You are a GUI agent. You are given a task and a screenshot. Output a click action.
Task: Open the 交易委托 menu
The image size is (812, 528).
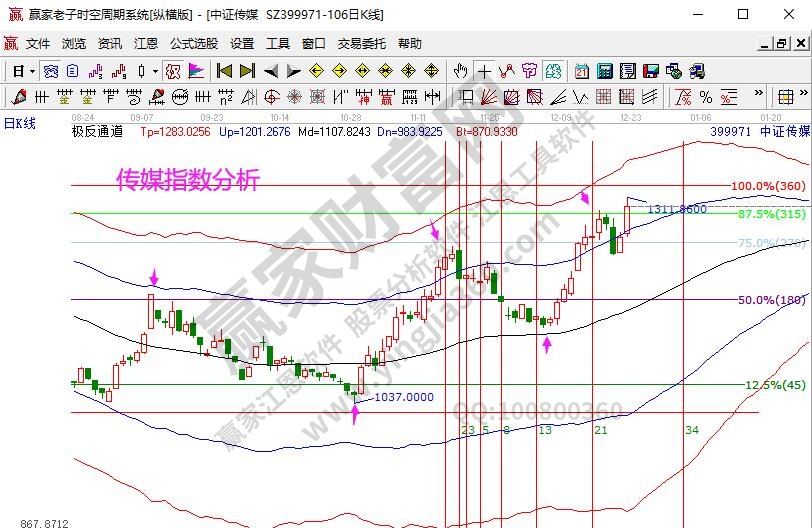tap(361, 44)
